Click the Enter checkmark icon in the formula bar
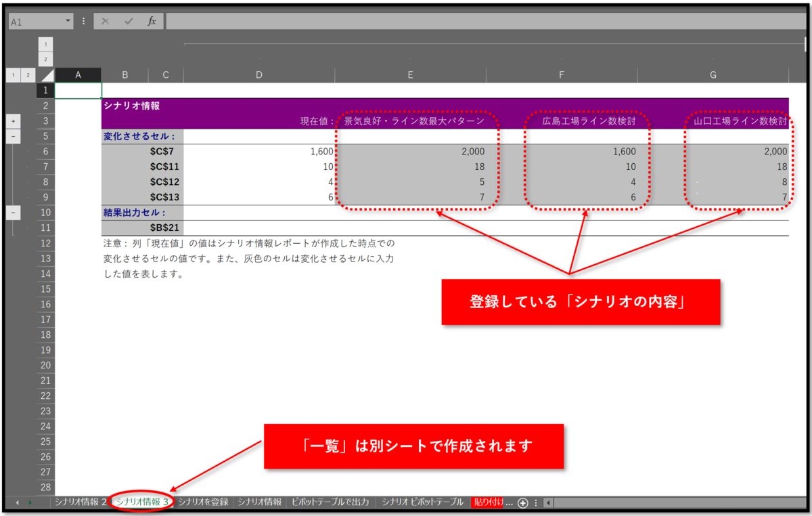This screenshot has width=812, height=516. point(129,20)
